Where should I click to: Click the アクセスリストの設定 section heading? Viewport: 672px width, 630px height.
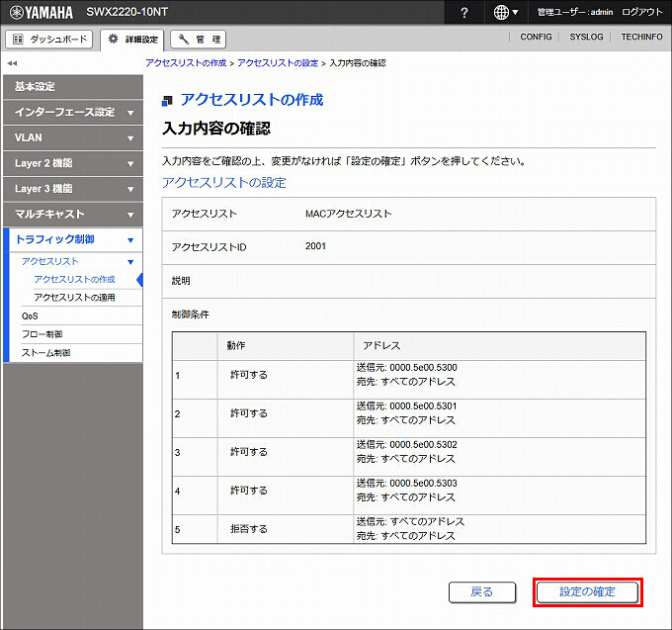pyautogui.click(x=224, y=183)
